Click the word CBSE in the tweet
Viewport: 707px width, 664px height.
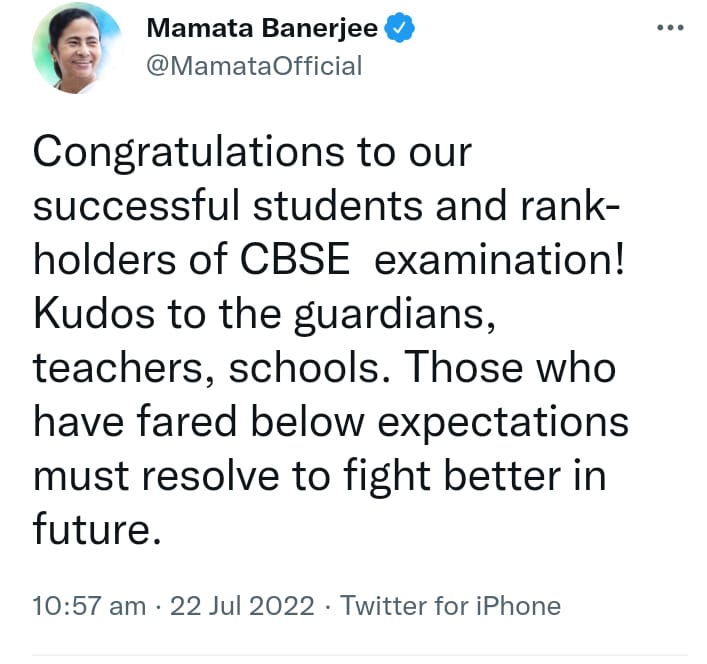click(295, 260)
